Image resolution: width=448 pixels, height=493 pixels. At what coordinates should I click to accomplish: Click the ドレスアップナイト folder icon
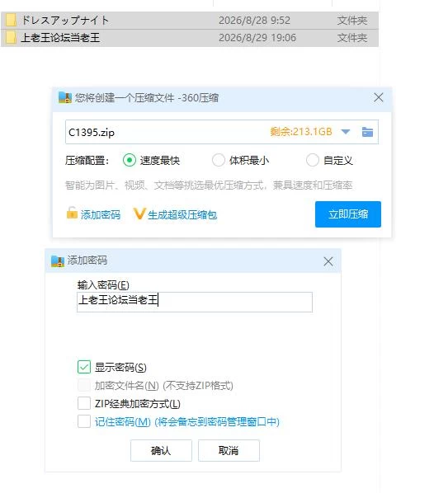(11, 20)
